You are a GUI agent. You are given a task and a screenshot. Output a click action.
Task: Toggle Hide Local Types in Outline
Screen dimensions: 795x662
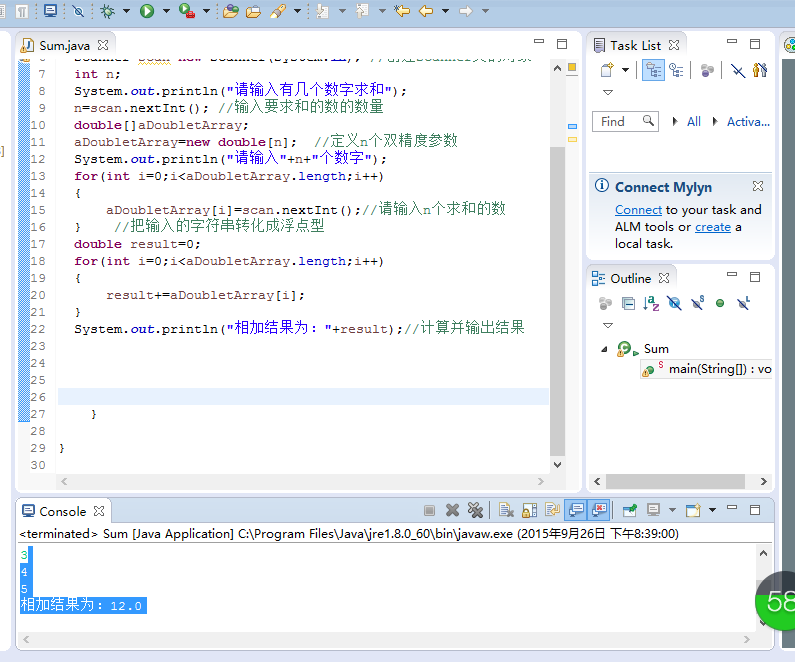pyautogui.click(x=743, y=303)
